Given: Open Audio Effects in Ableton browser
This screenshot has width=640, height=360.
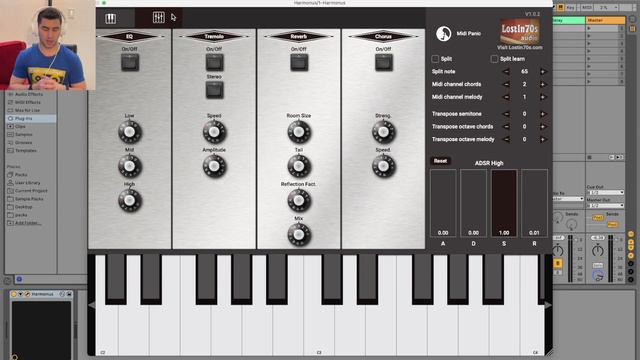Looking at the screenshot, I should [x=29, y=94].
